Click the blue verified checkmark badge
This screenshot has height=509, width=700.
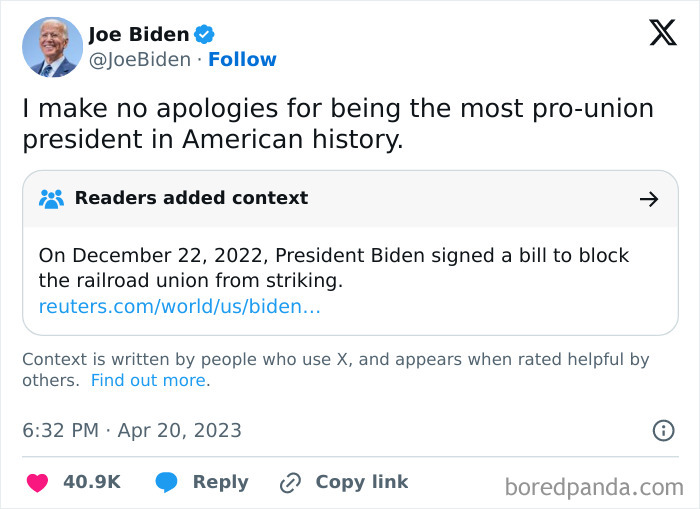[204, 34]
